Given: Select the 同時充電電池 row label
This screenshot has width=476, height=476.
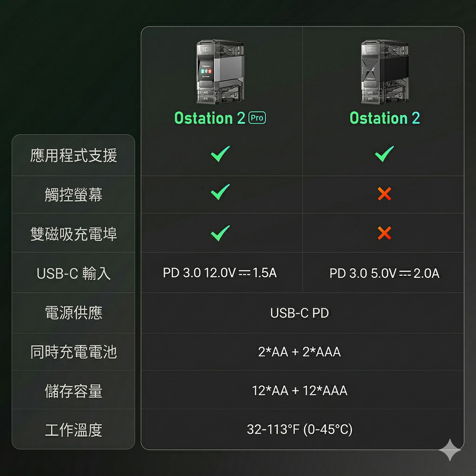Looking at the screenshot, I should (x=74, y=352).
